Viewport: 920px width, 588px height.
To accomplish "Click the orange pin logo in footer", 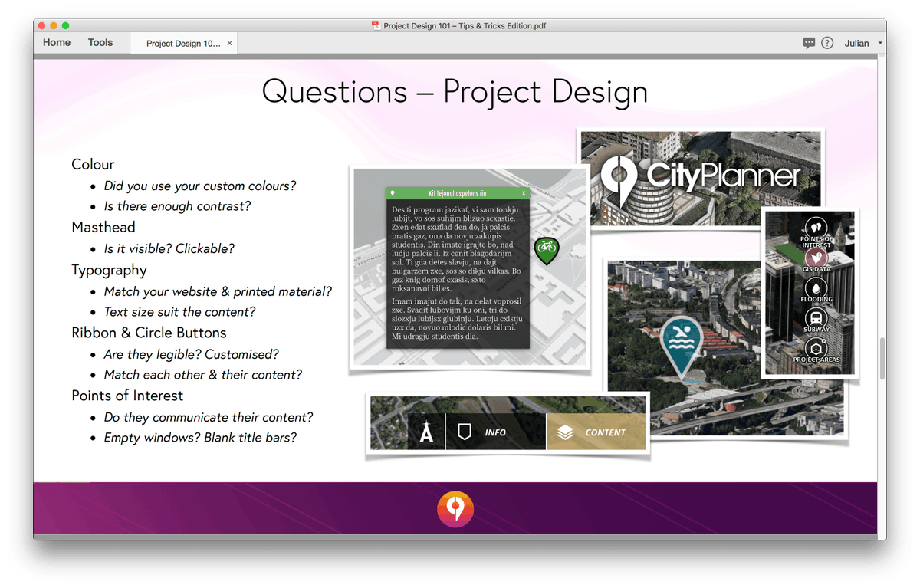I will (x=455, y=509).
